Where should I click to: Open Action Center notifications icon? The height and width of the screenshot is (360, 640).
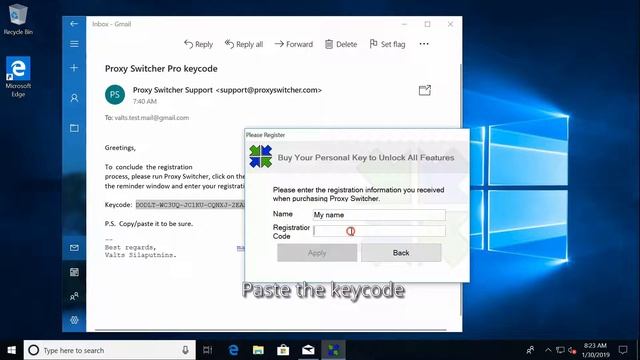tap(622, 350)
